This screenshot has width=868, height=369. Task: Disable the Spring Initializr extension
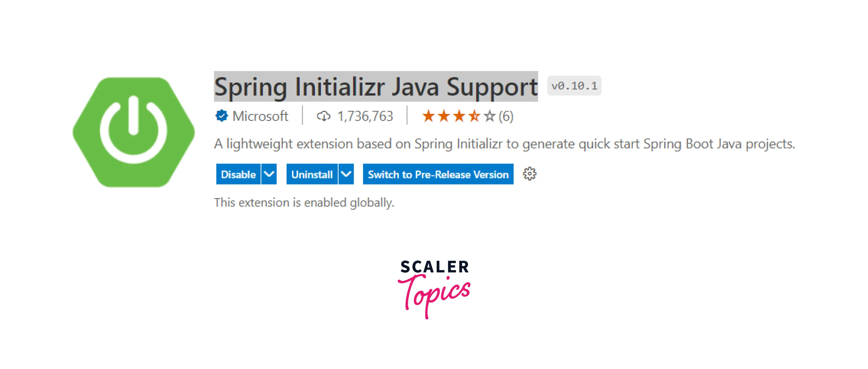click(x=238, y=174)
